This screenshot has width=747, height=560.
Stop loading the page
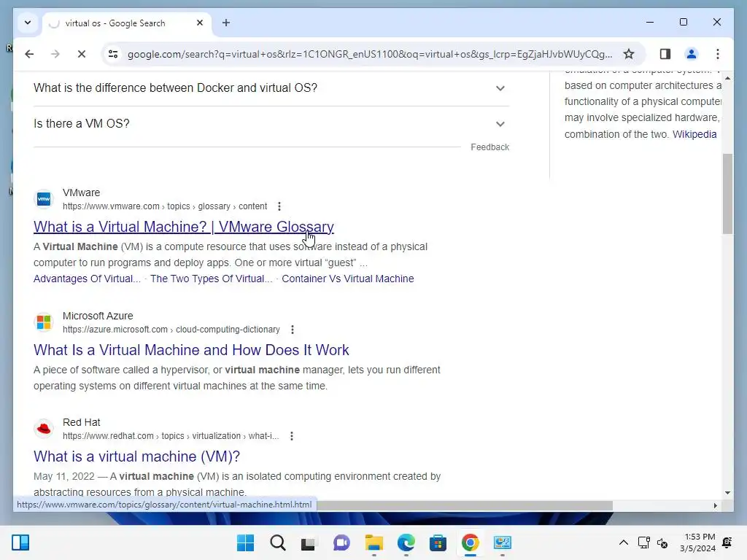coord(82,54)
